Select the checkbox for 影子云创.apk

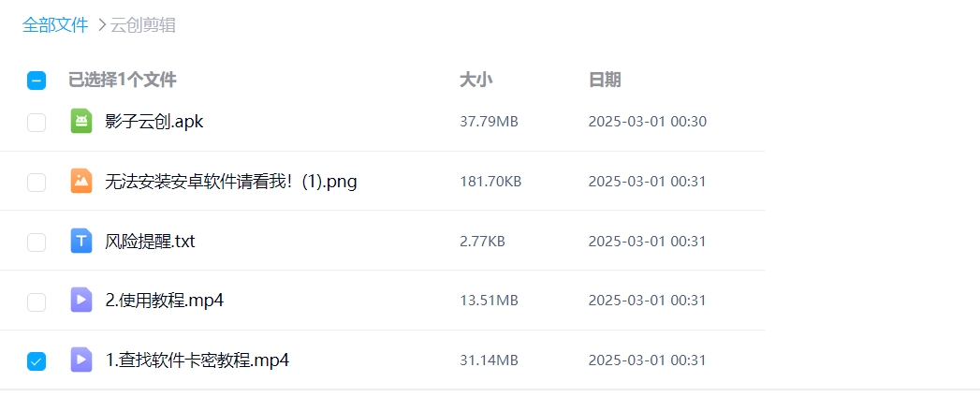pos(37,122)
